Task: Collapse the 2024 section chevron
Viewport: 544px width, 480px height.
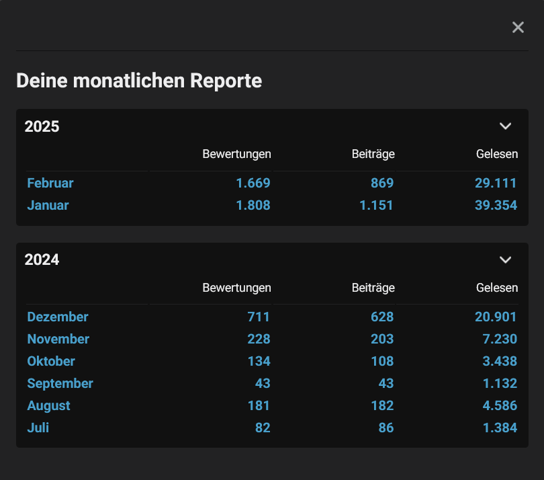Action: pos(505,260)
